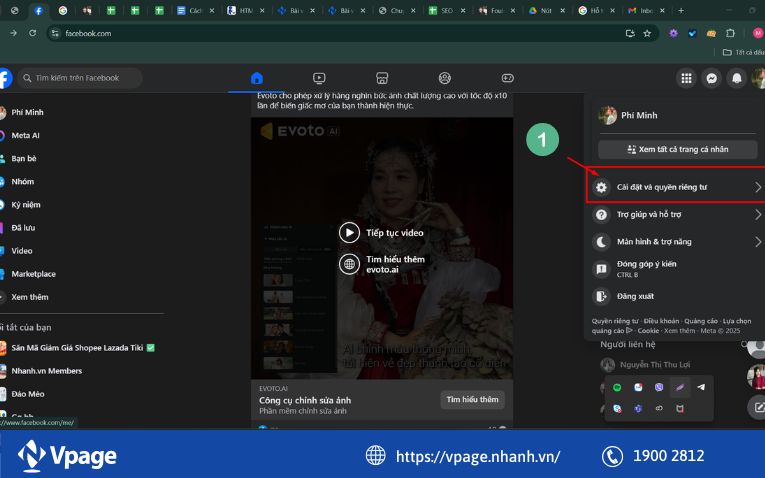Expand Trợ giúp và hỗ trợ chevron
Image resolution: width=765 pixels, height=478 pixels.
click(758, 215)
